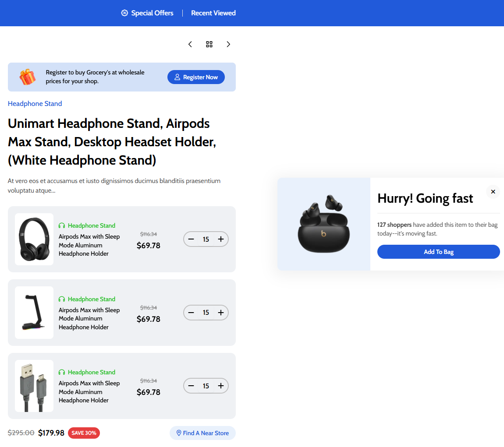The image size is (504, 447).
Task: Open the blue Headphone Stand category link
Action: [35, 104]
